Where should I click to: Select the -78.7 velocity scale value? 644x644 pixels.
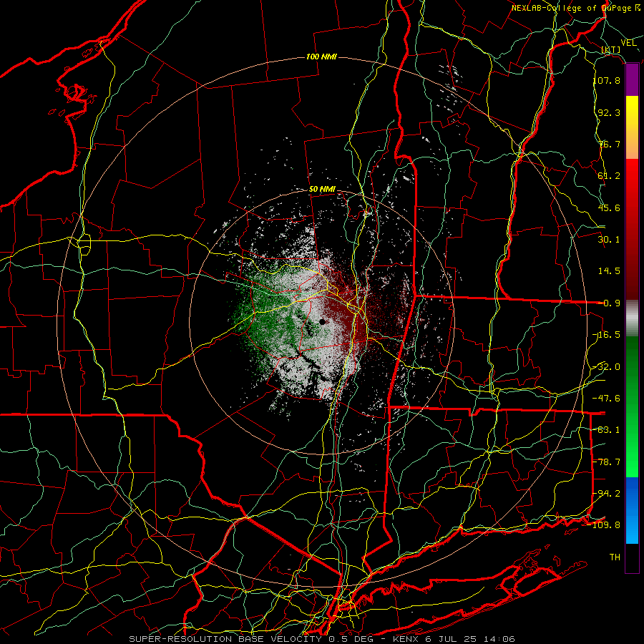click(x=607, y=462)
